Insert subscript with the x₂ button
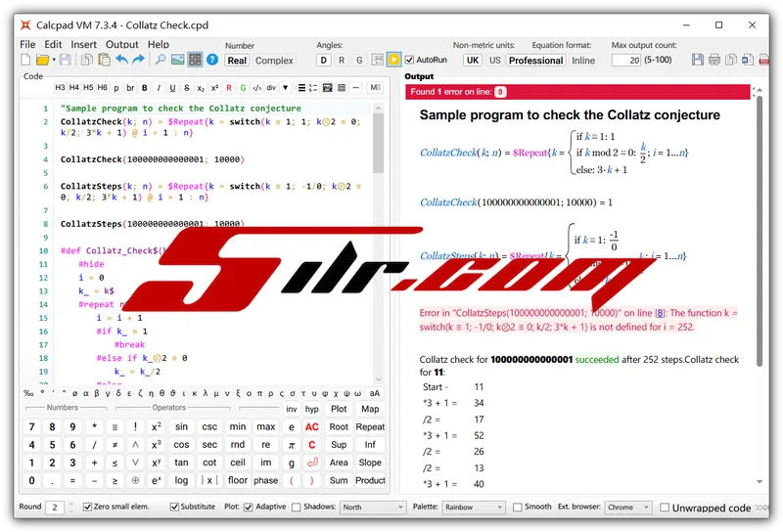Viewport: 783px width, 532px height. (201, 88)
